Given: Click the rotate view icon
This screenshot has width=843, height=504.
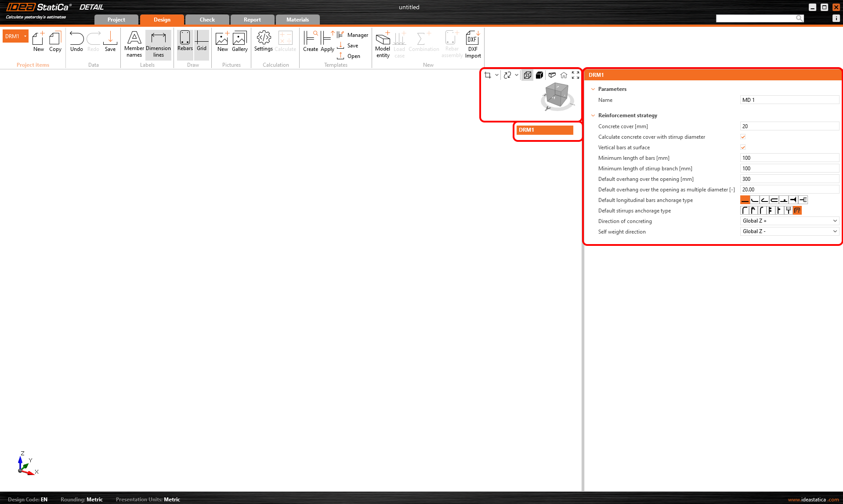Looking at the screenshot, I should (x=507, y=75).
